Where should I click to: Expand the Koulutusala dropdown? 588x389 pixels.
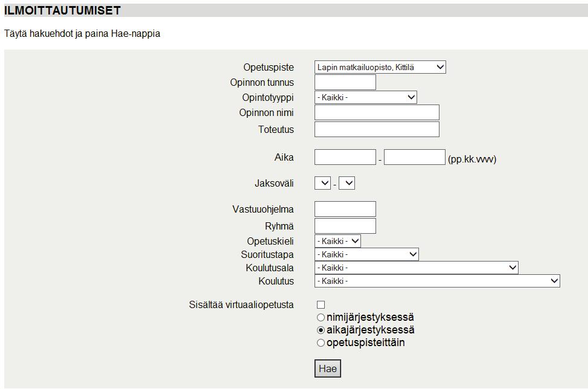[417, 268]
